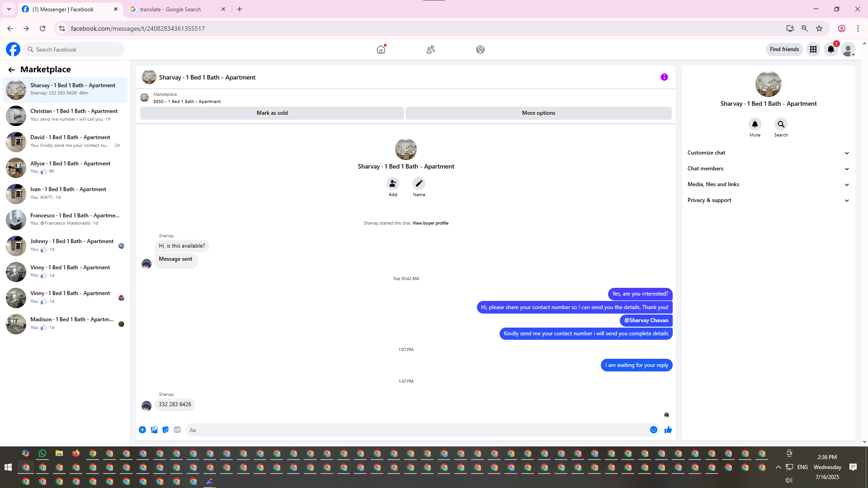Go to Facebook home via the logo
Screen dimensions: 868x488
(x=13, y=49)
